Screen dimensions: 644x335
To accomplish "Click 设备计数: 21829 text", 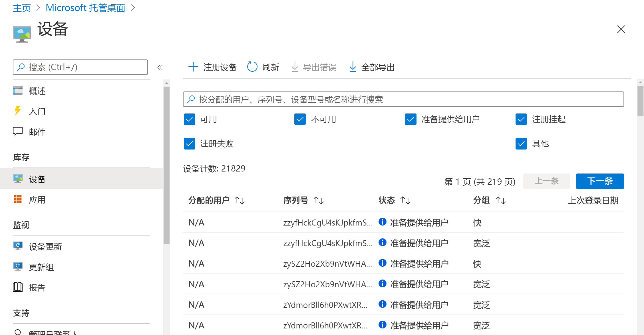I will pyautogui.click(x=214, y=169).
